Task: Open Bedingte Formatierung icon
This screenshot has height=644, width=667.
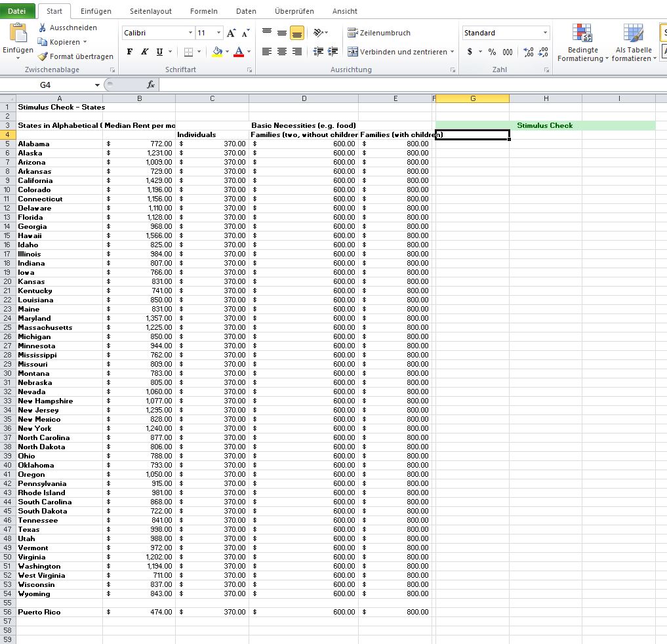Action: pos(582,33)
